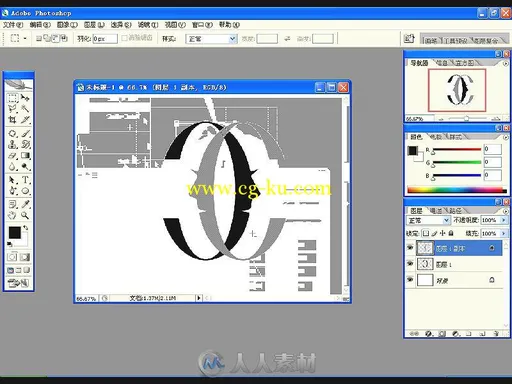This screenshot has width=512, height=384.
Task: Select the Lasso tool
Action: tap(13, 108)
